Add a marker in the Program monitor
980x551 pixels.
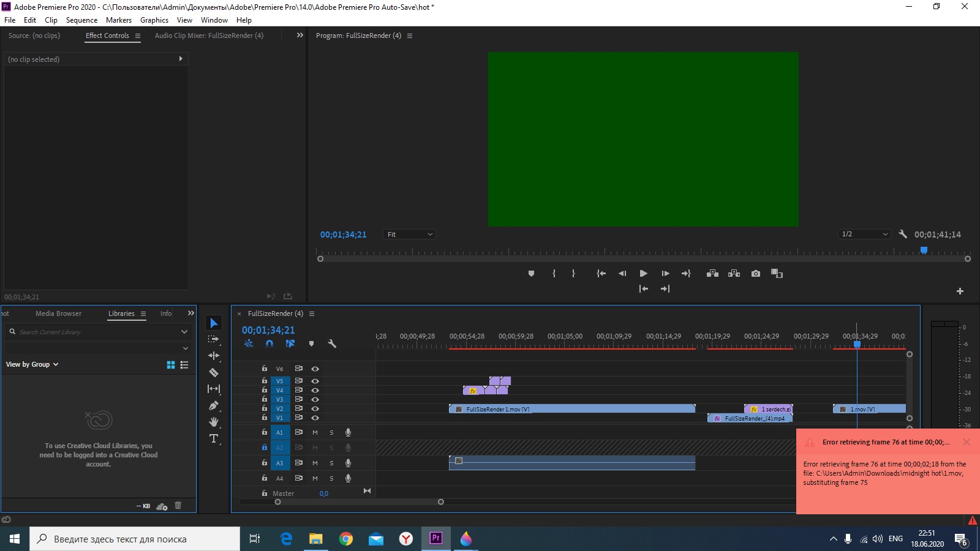tap(530, 274)
